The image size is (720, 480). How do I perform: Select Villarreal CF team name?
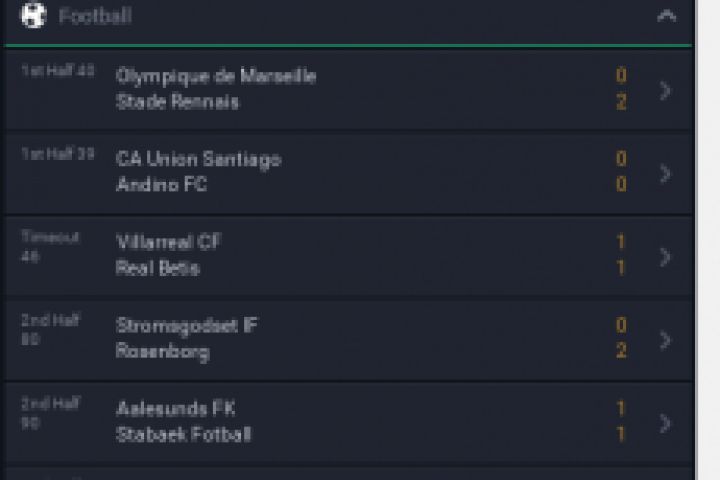pos(169,242)
